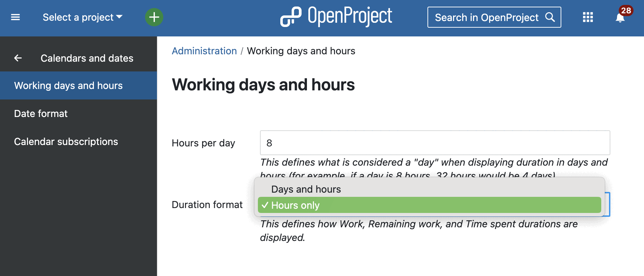Open the Select a project dropdown
Screen dimensions: 644x276
click(x=79, y=17)
